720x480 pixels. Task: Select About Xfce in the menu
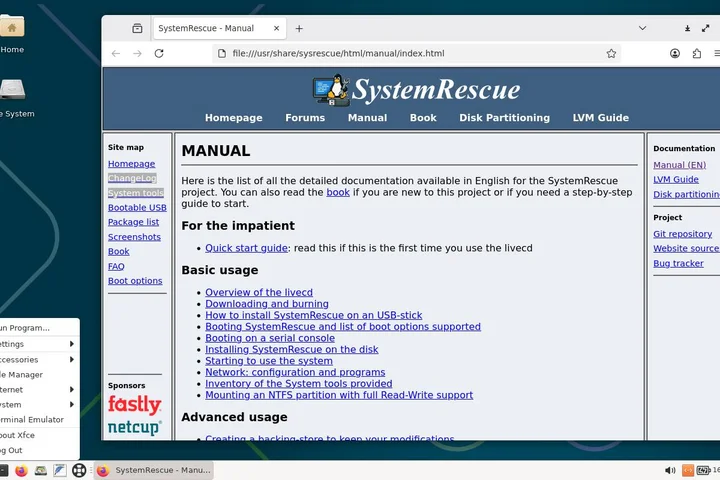click(39, 435)
